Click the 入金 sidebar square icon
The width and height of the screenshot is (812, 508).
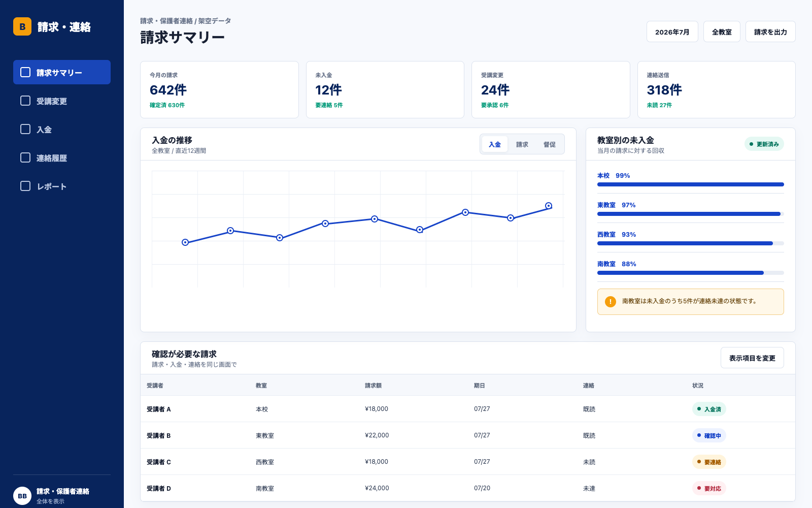coord(25,129)
